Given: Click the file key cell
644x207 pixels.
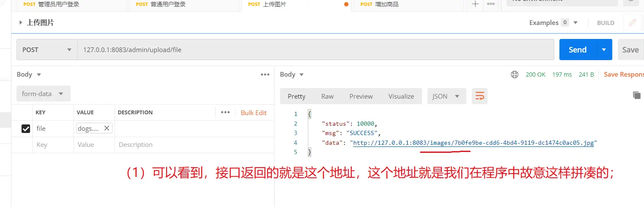Looking at the screenshot, I should point(53,129).
